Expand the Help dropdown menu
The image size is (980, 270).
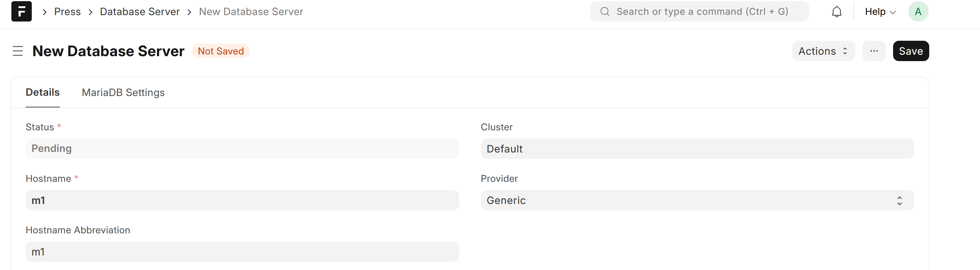tap(880, 12)
